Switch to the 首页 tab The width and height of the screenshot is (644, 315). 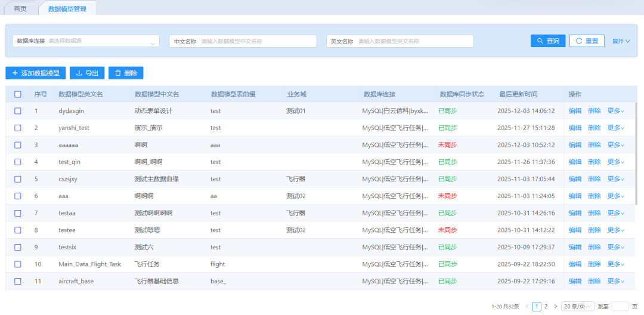pyautogui.click(x=20, y=8)
